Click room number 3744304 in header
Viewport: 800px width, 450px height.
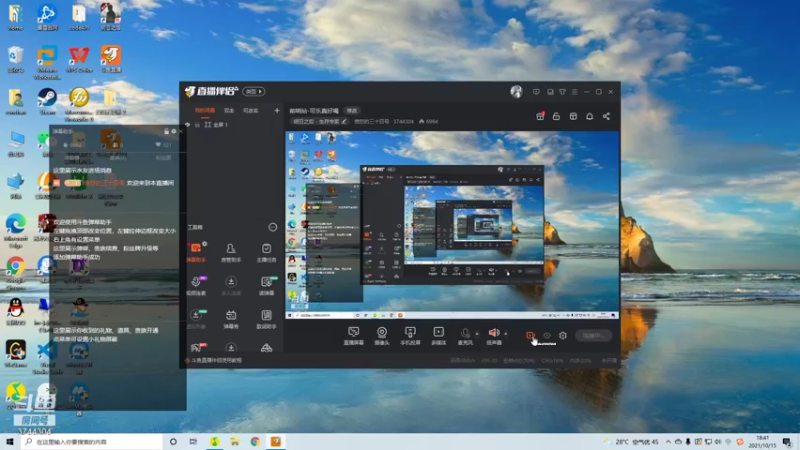(403, 121)
